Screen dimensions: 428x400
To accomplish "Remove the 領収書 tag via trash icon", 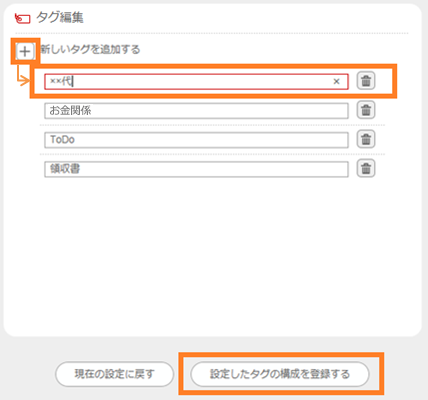I will click(x=366, y=169).
